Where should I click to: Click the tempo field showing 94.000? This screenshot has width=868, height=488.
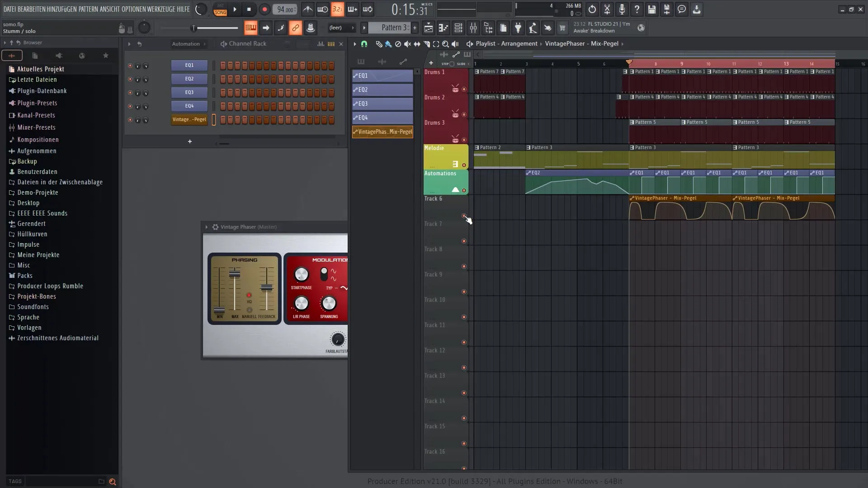pyautogui.click(x=285, y=9)
